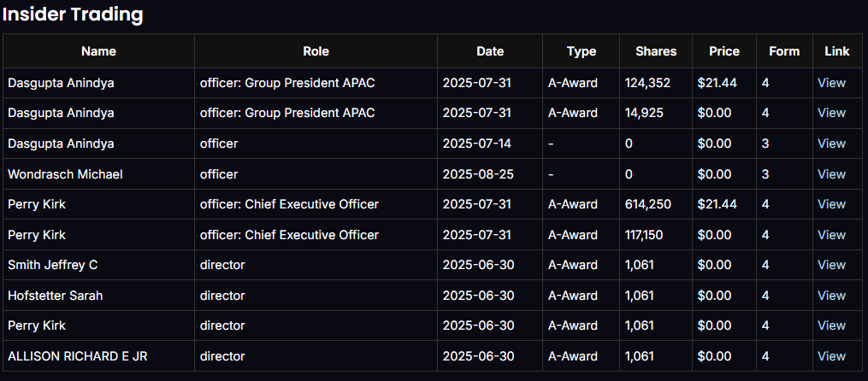This screenshot has width=868, height=381.
Task: Select the Price column header
Action: (x=724, y=51)
